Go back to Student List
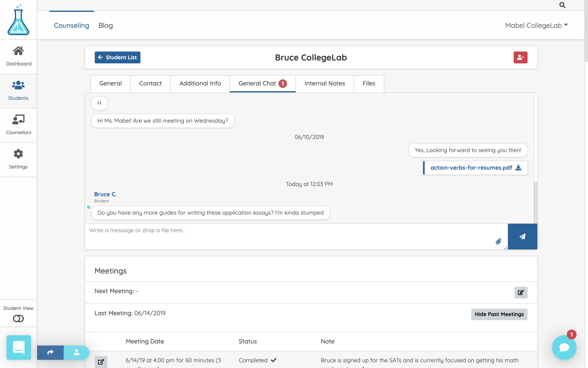The width and height of the screenshot is (588, 368). tap(118, 57)
